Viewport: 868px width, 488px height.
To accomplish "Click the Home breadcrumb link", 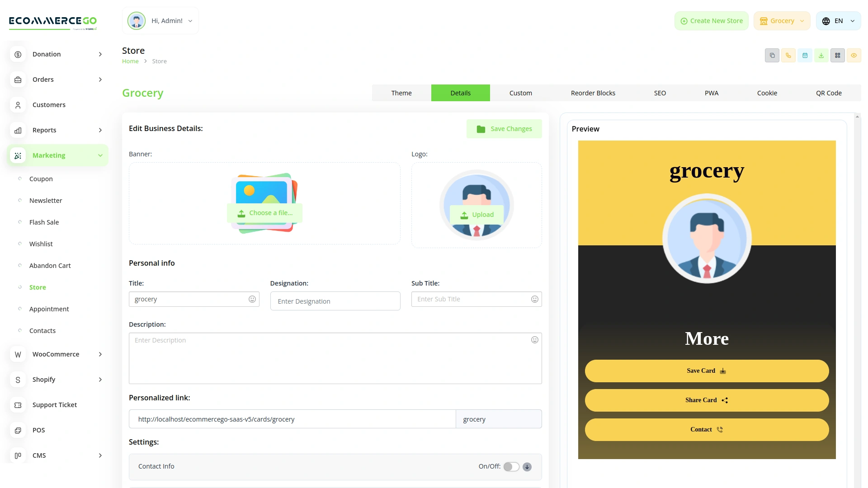I will click(x=130, y=61).
